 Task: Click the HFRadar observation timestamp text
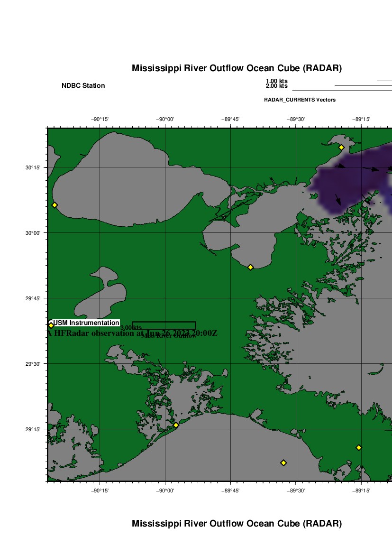click(x=133, y=333)
